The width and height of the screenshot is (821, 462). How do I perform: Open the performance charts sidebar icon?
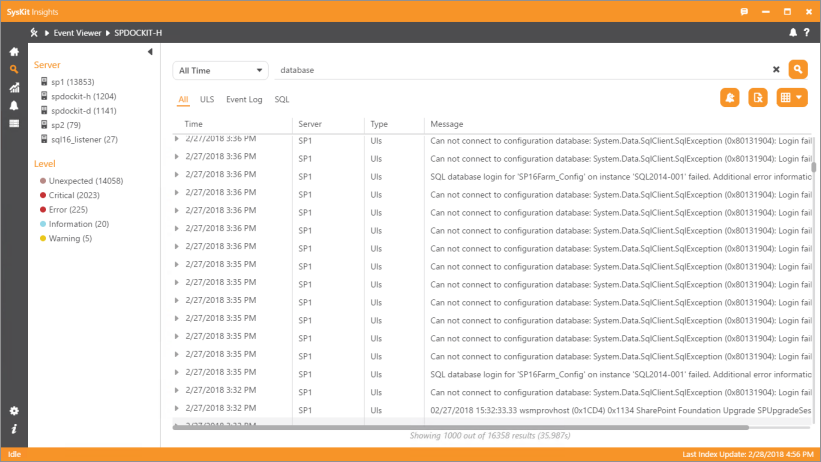[x=14, y=87]
